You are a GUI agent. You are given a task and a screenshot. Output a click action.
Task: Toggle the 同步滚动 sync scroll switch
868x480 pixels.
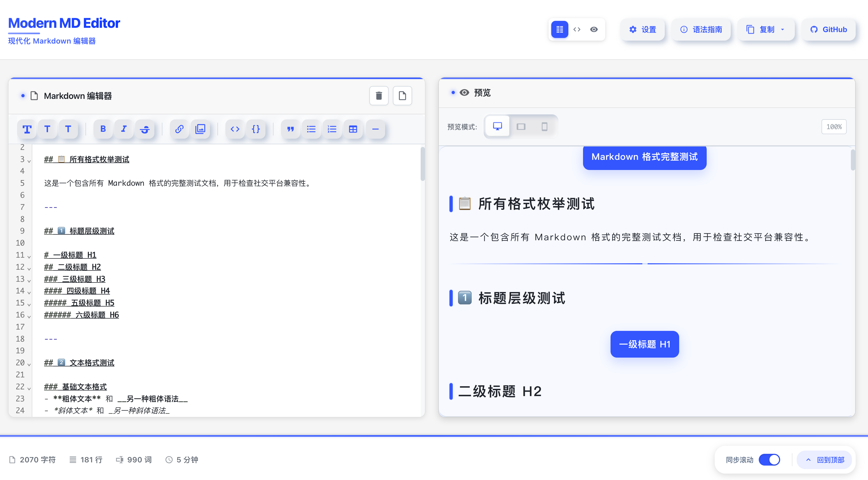pos(769,460)
